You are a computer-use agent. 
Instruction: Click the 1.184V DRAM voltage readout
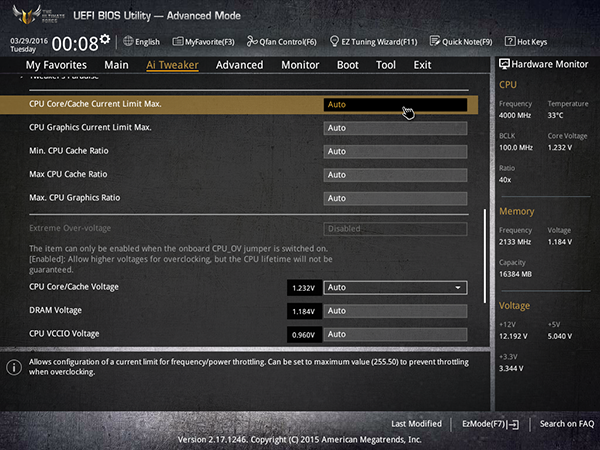(x=304, y=311)
